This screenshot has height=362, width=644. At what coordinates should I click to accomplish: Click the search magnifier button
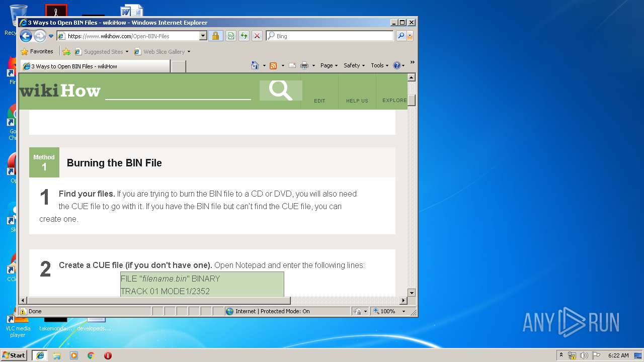coord(401,36)
